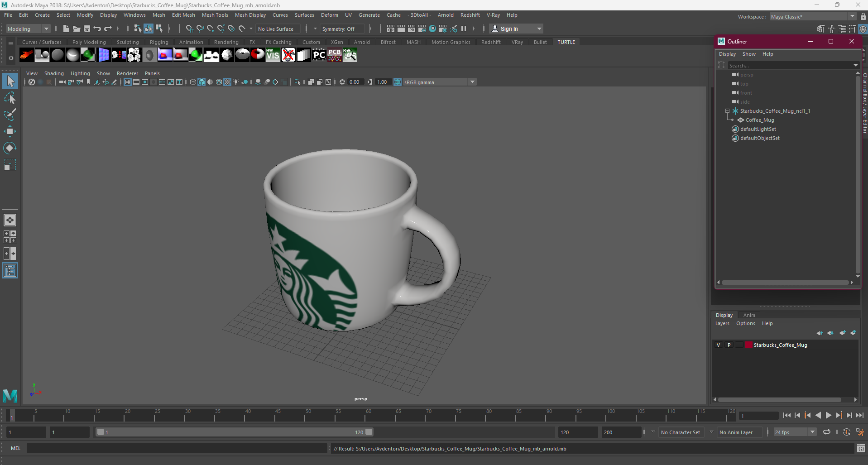Start IPR render
Viewport: 868px width, 465px height.
pyautogui.click(x=412, y=29)
